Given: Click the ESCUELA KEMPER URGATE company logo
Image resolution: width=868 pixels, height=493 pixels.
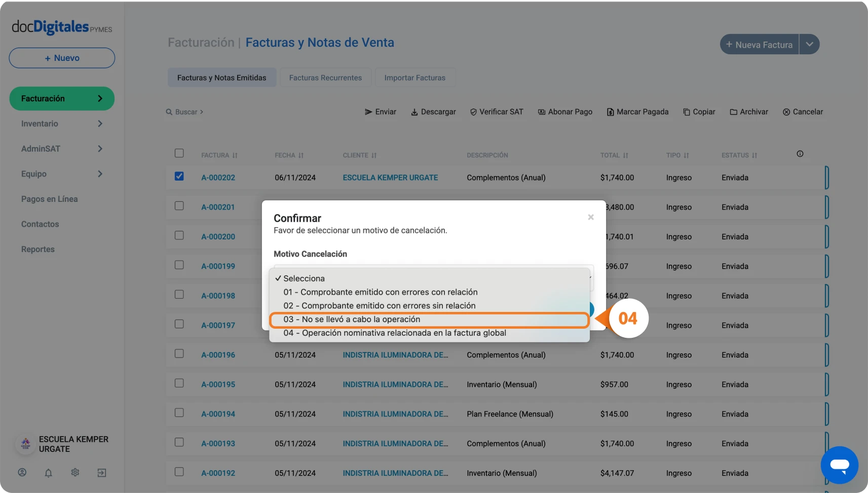Looking at the screenshot, I should point(26,444).
